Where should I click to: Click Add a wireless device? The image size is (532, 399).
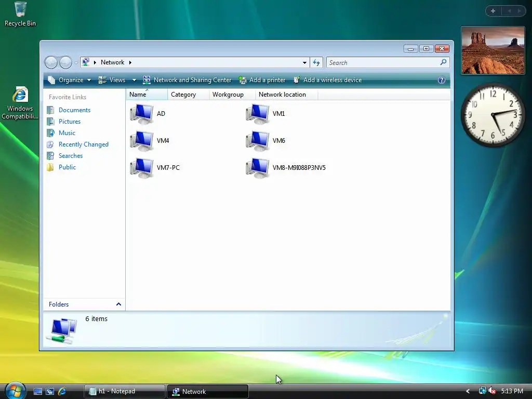[327, 80]
